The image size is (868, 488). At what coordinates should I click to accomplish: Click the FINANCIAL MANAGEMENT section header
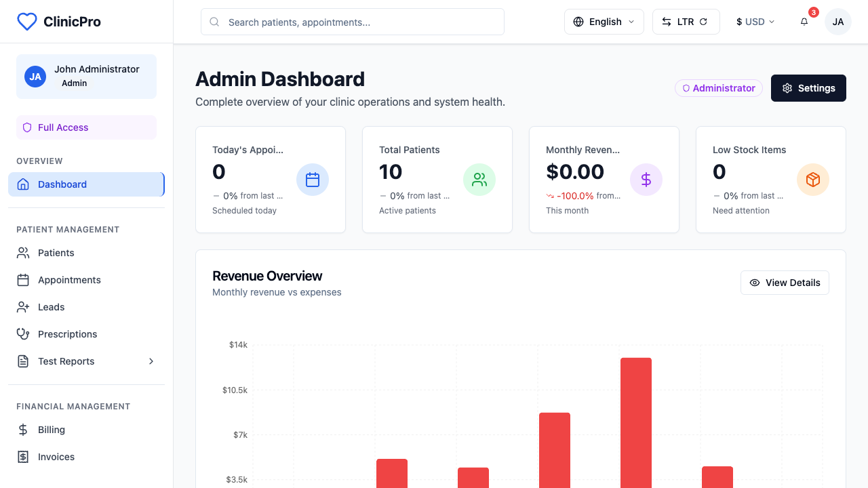(73, 407)
